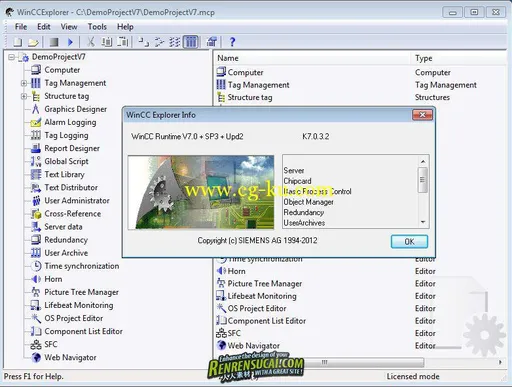The image size is (512, 387).
Task: Select Redundancy in the project tree
Action: (x=66, y=240)
